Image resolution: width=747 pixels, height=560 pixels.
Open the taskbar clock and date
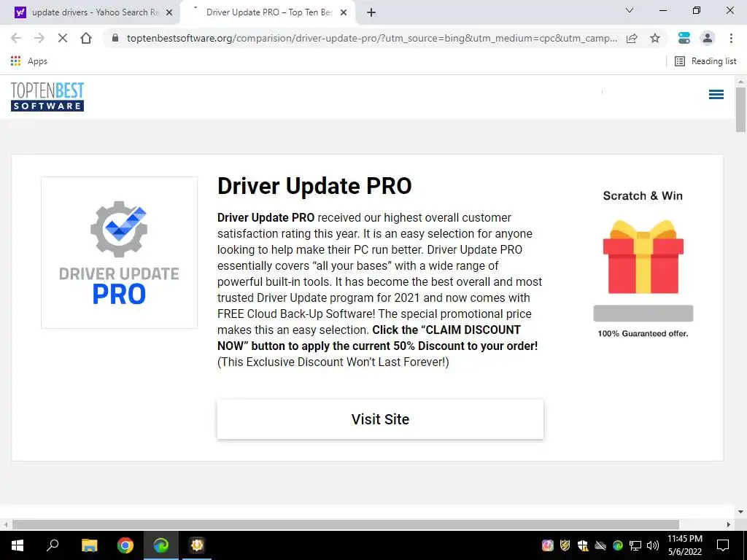click(x=684, y=545)
